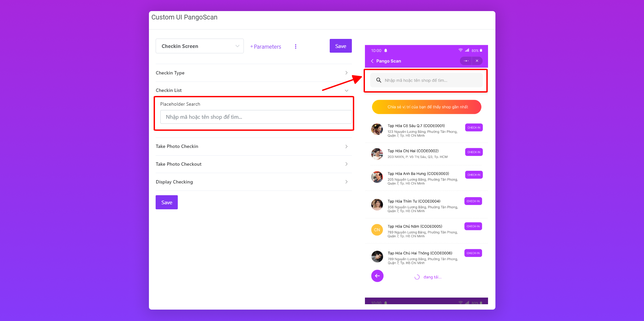Expand the Take Photo Checkout section
The width and height of the screenshot is (644, 321).
(x=253, y=164)
